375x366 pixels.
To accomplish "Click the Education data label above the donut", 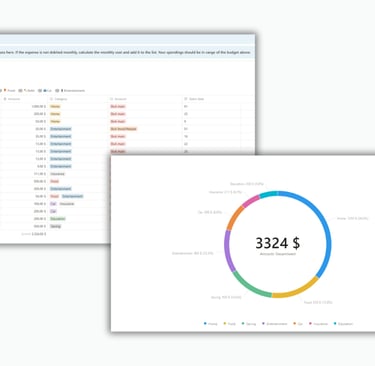I will [x=247, y=184].
